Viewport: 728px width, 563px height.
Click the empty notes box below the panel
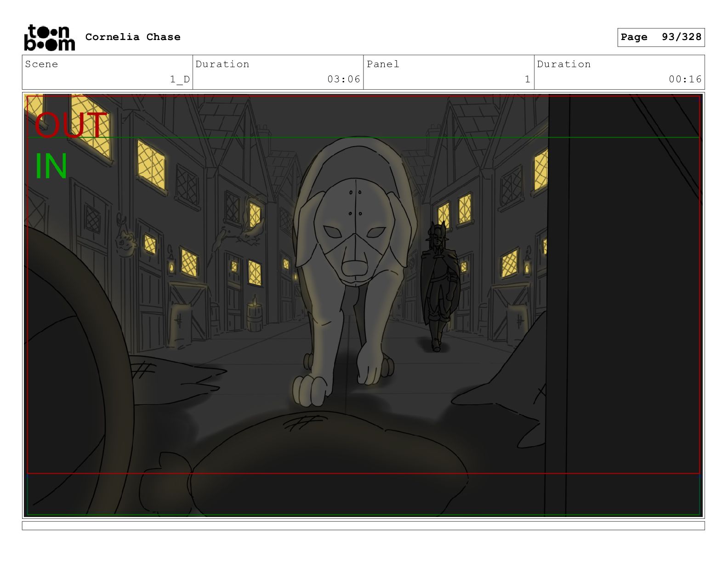pyautogui.click(x=363, y=525)
